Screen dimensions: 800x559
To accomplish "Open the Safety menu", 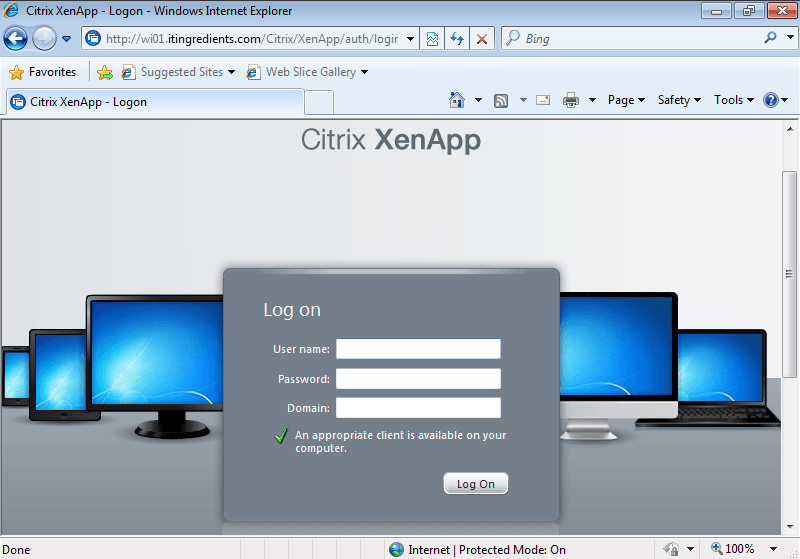I will pyautogui.click(x=679, y=100).
